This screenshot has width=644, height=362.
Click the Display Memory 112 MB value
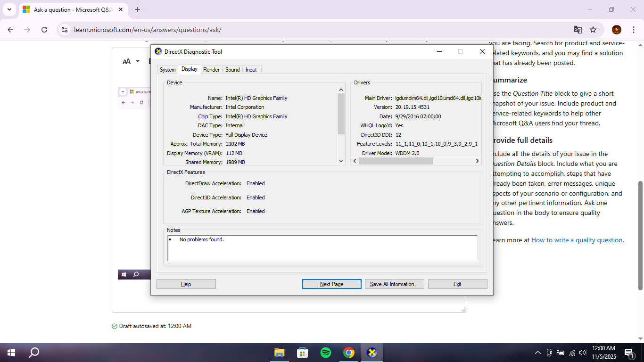(x=234, y=153)
